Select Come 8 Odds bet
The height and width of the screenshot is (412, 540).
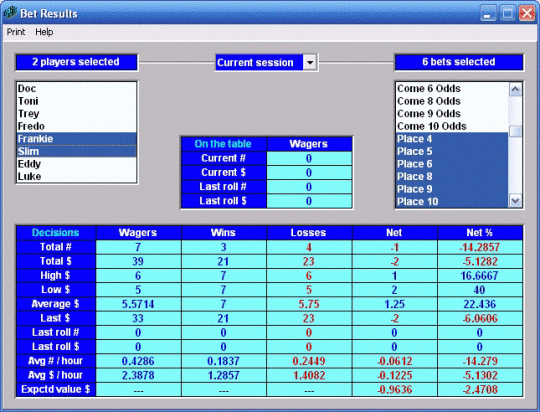(x=452, y=101)
